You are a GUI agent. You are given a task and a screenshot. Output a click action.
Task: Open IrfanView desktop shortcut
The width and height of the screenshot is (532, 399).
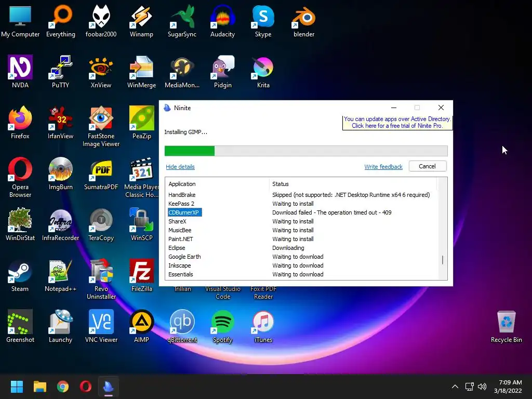point(61,123)
